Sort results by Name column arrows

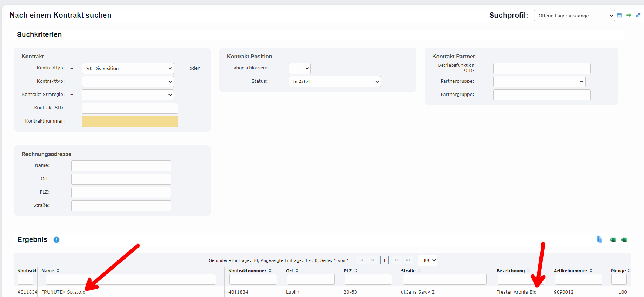(58, 271)
